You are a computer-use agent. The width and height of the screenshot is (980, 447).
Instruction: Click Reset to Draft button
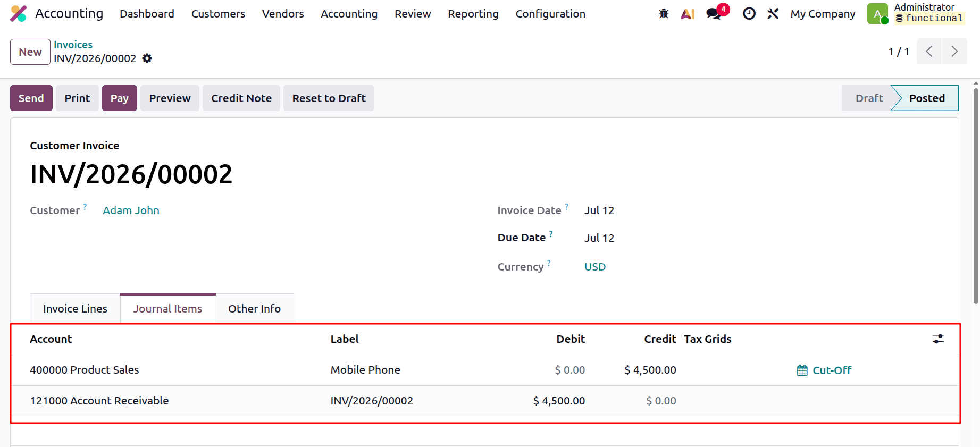[x=329, y=98]
